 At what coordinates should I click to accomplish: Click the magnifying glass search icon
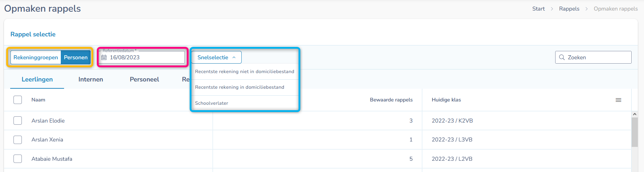pyautogui.click(x=562, y=57)
